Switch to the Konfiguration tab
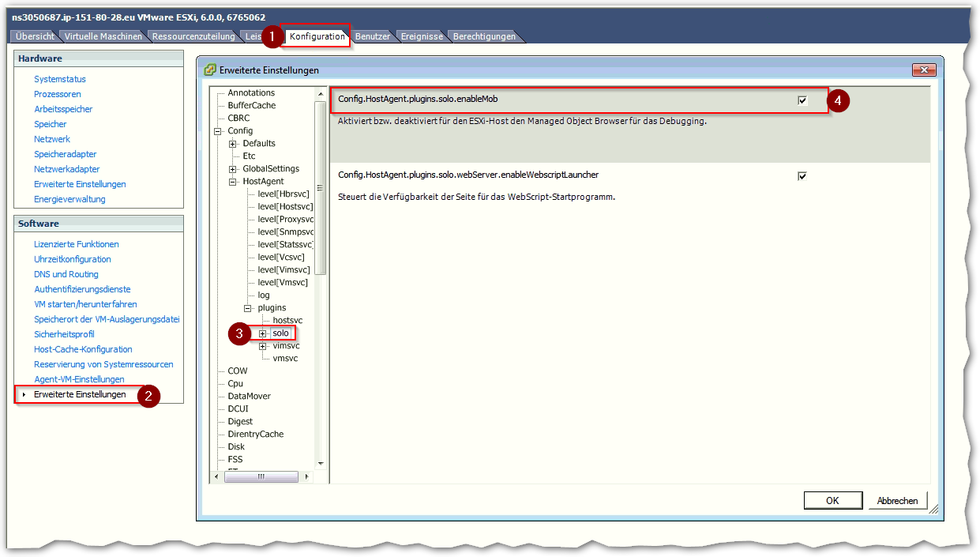This screenshot has height=557, width=980. point(317,36)
